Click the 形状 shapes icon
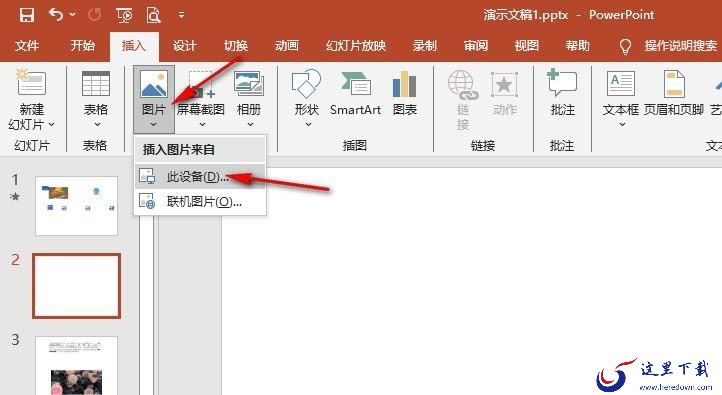The image size is (722, 395). click(306, 84)
